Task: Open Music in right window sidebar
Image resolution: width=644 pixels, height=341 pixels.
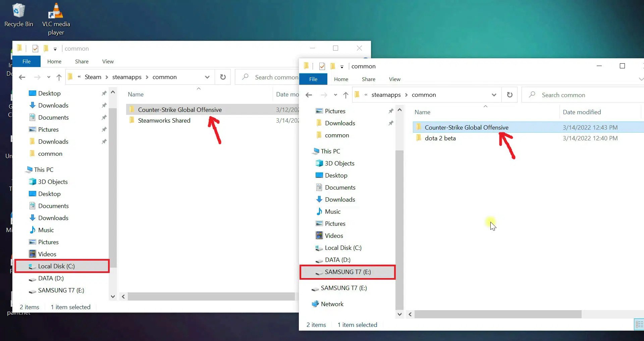Action: (332, 212)
